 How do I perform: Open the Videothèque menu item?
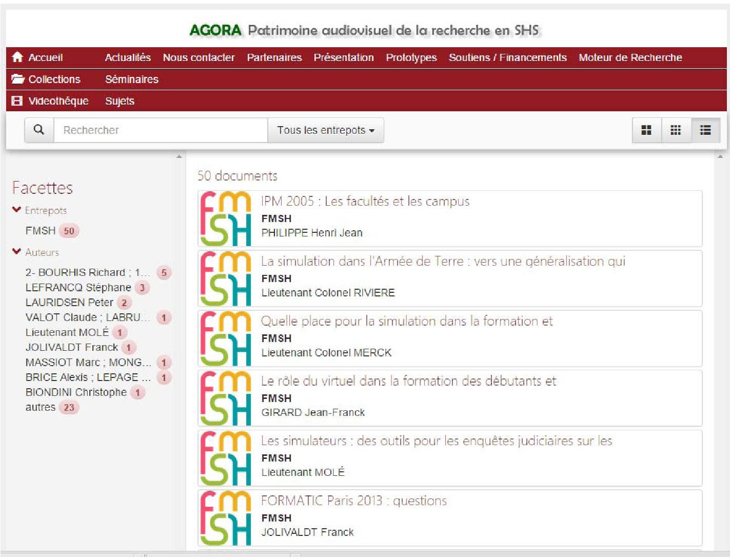58,101
